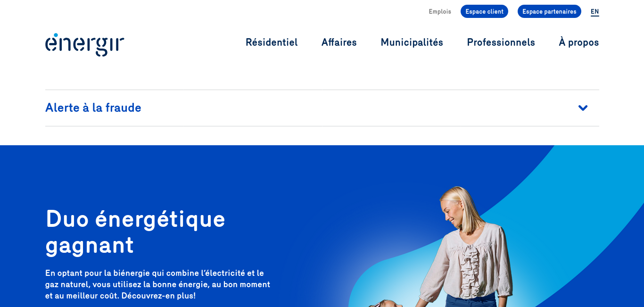Select Municipalités in the main navigation
Viewport: 644px width, 307px height.
[x=412, y=42]
